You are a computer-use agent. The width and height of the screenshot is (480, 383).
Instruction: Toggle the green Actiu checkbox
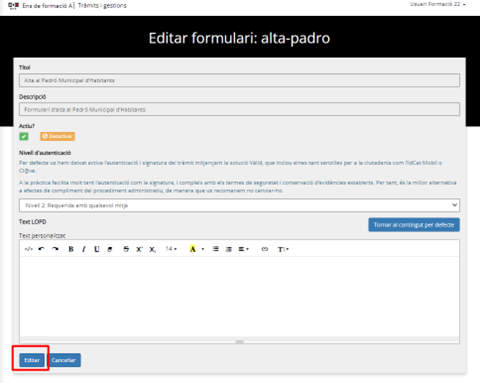[x=24, y=136]
